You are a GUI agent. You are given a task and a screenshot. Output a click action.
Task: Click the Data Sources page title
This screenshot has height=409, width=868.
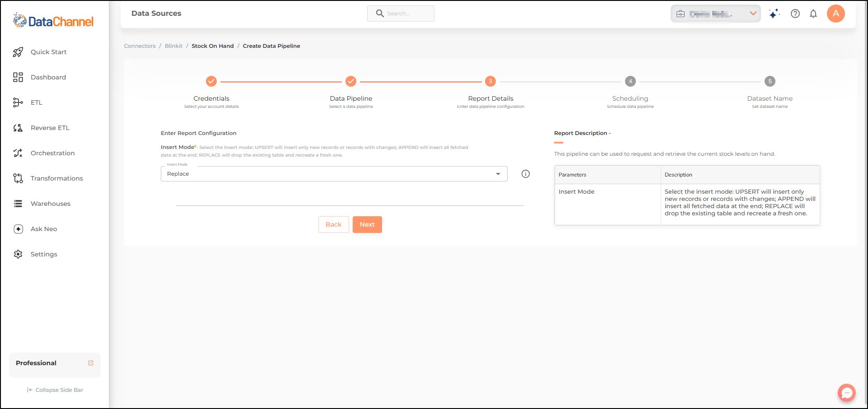coord(156,14)
